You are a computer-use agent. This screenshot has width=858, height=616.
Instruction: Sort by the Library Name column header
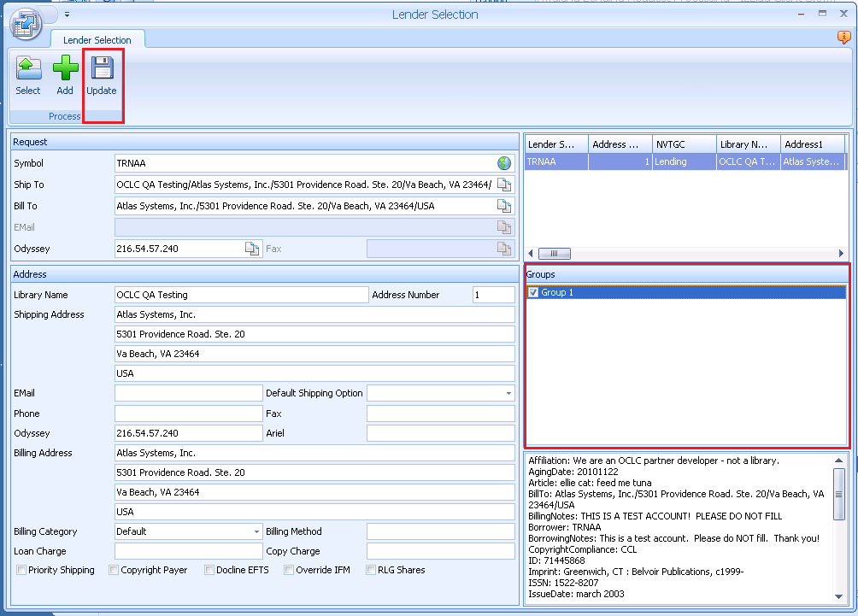pos(748,144)
